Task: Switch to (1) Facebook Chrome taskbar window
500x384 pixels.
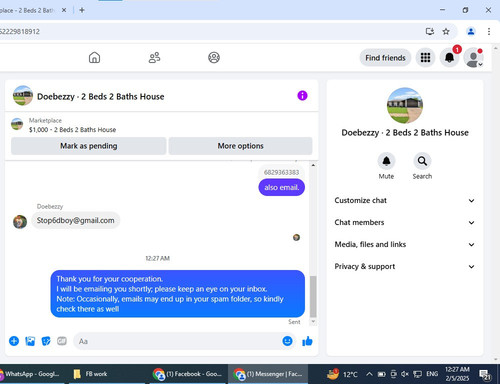Action: coord(187,374)
